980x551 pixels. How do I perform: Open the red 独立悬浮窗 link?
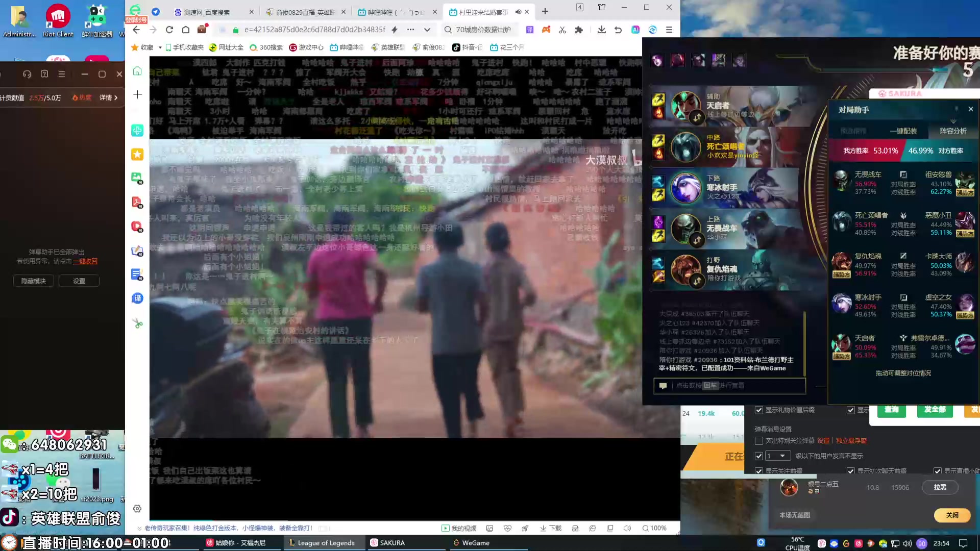851,441
